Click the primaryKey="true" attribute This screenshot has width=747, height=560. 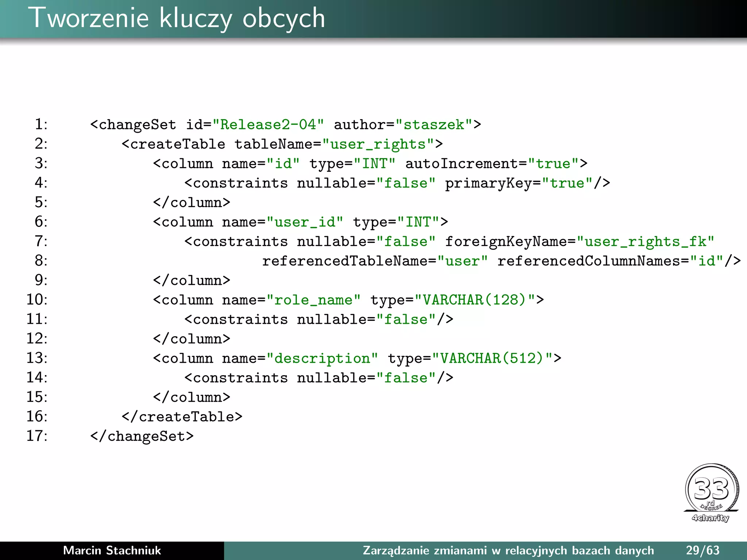(519, 183)
